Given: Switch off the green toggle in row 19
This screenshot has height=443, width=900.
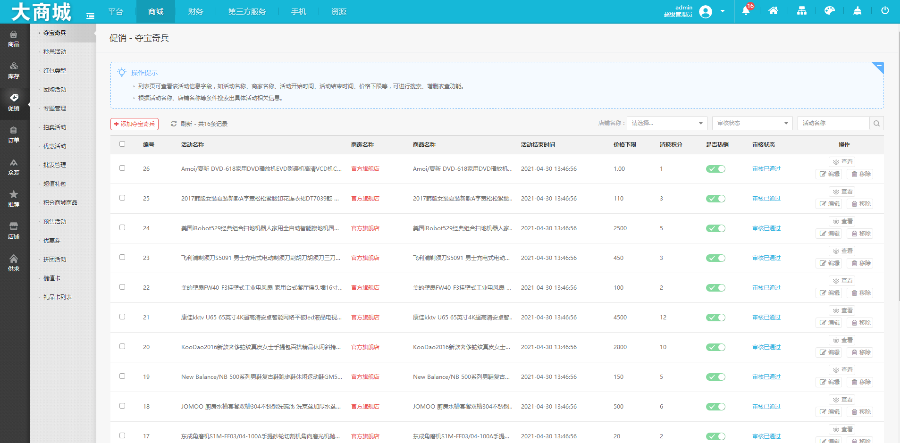Looking at the screenshot, I should tap(716, 376).
